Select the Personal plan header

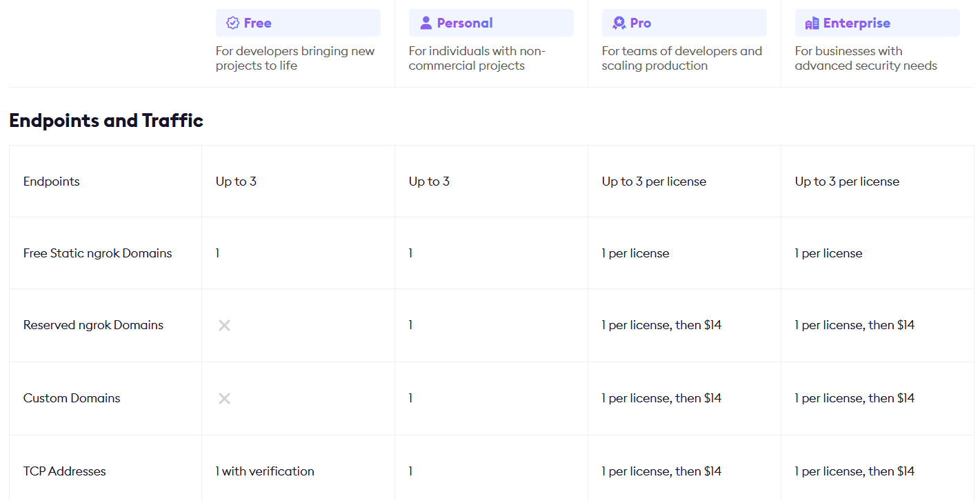click(491, 23)
